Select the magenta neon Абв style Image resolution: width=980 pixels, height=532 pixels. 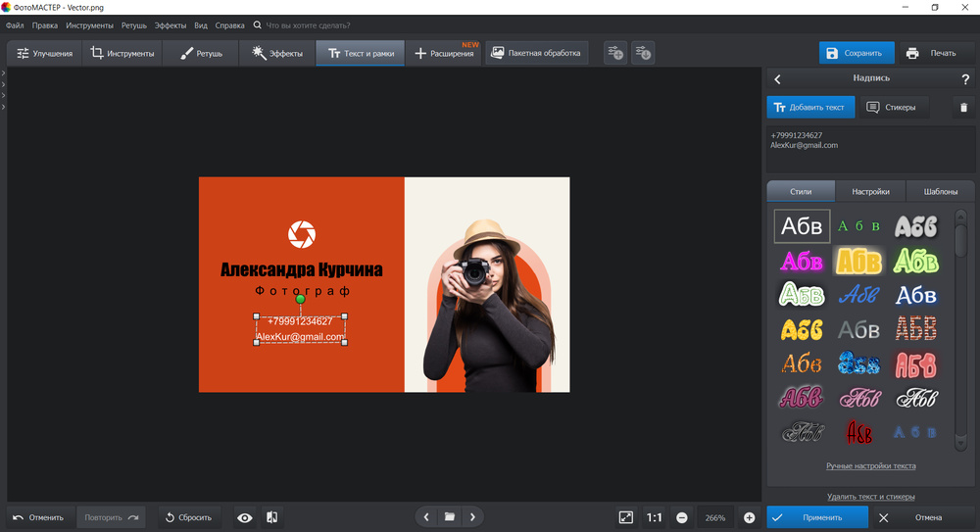tap(802, 262)
